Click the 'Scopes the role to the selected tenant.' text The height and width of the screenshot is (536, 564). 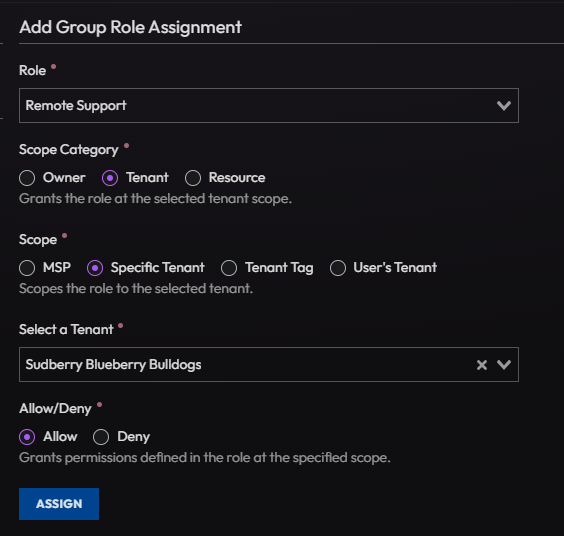click(136, 289)
